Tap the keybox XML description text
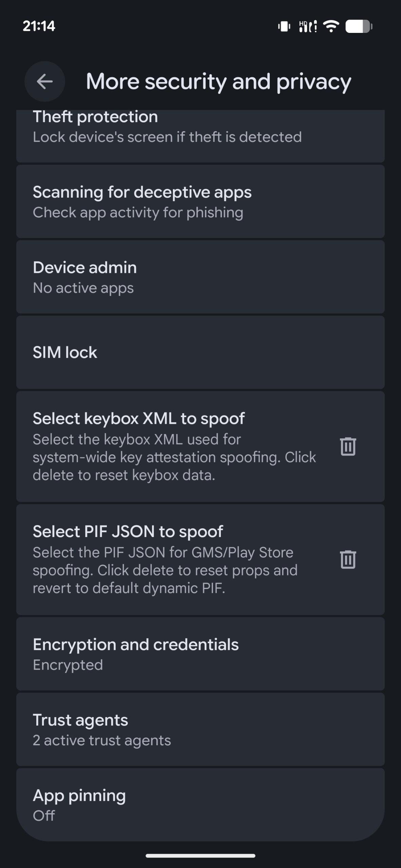Screen dimensions: 401x868 click(x=174, y=457)
